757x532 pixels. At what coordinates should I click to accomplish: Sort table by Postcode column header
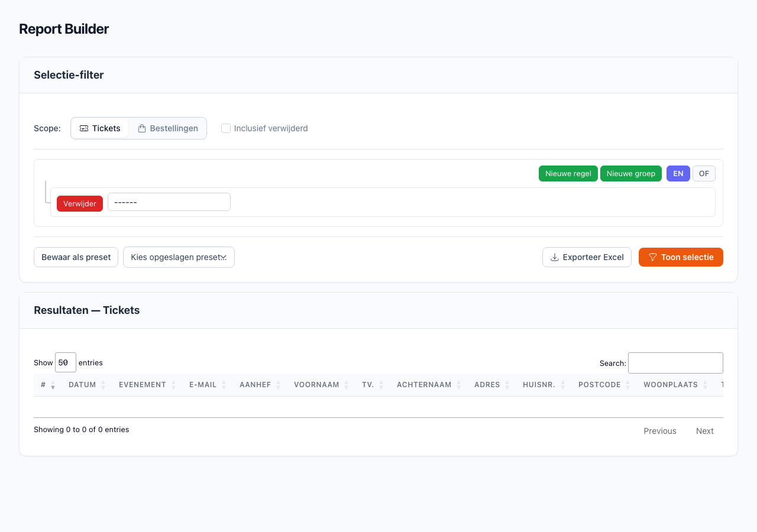coord(599,385)
